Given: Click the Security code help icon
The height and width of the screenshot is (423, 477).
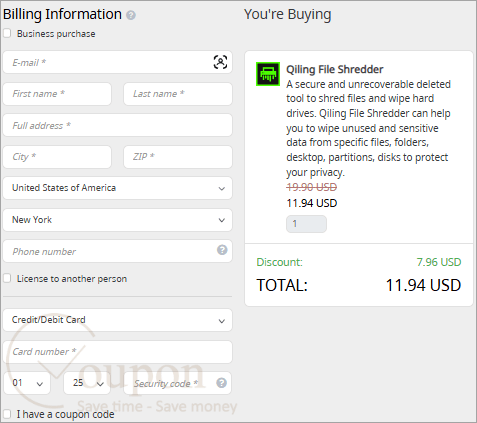Looking at the screenshot, I should tap(221, 383).
